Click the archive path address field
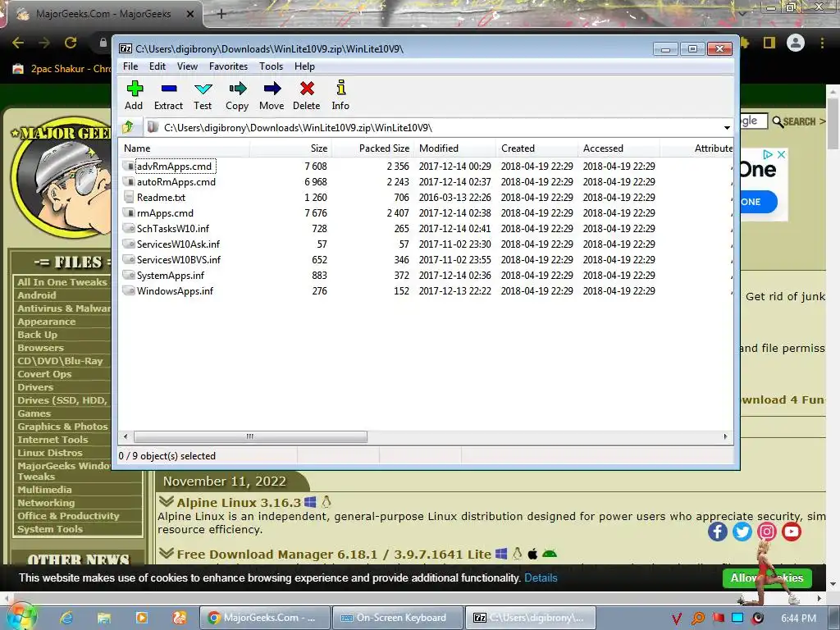This screenshot has height=630, width=840. [x=434, y=127]
